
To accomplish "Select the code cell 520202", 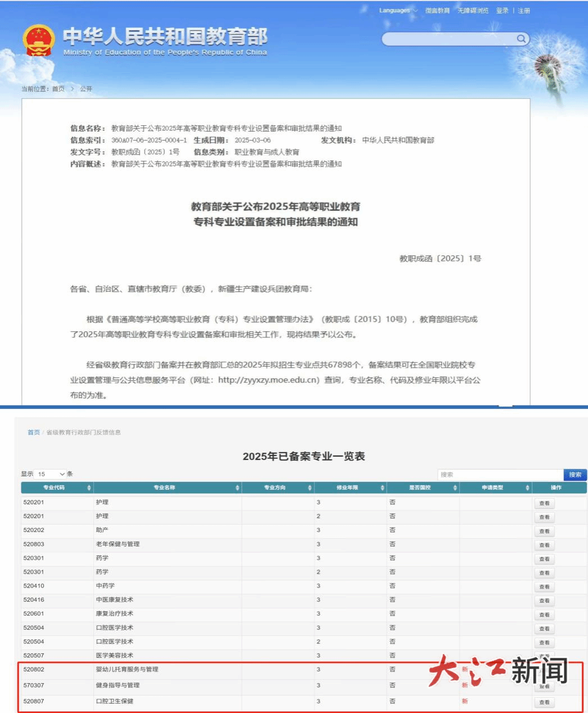I will tap(34, 530).
